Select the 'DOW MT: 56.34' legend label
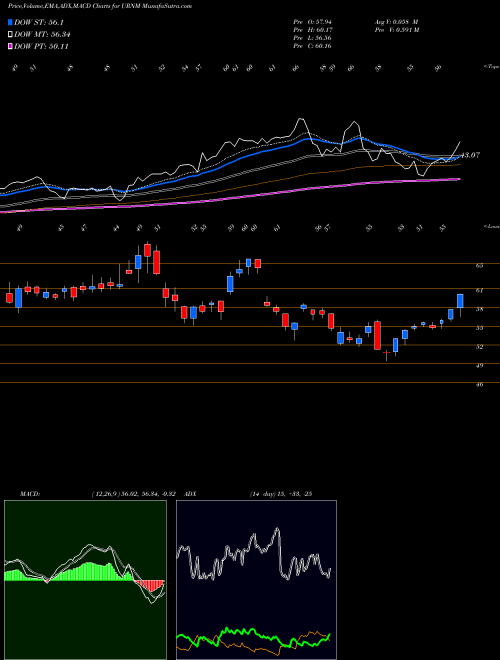The height and width of the screenshot is (660, 500). click(x=42, y=35)
